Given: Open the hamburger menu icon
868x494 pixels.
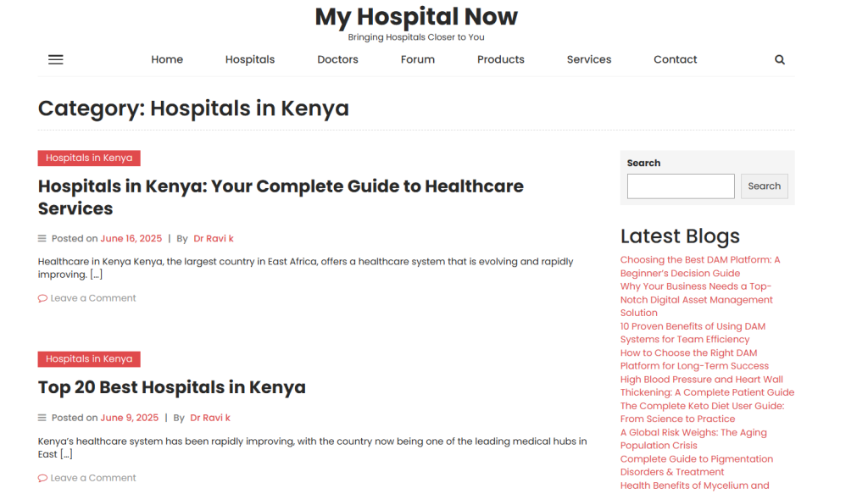Looking at the screenshot, I should 55,60.
